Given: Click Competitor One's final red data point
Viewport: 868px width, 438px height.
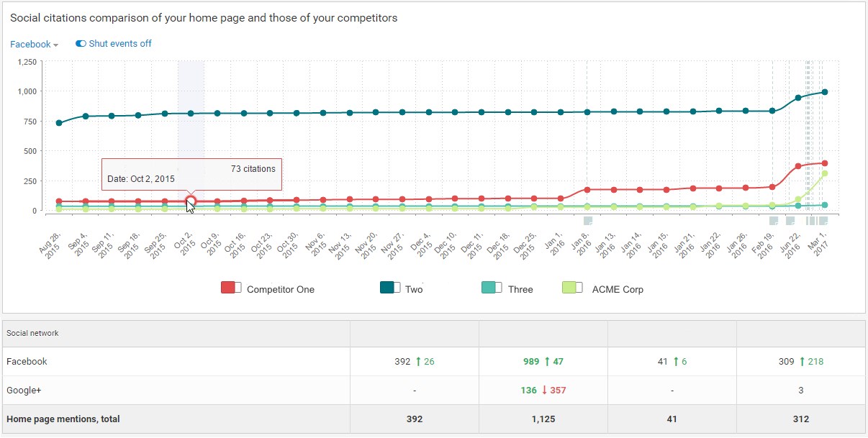Looking at the screenshot, I should tap(825, 163).
